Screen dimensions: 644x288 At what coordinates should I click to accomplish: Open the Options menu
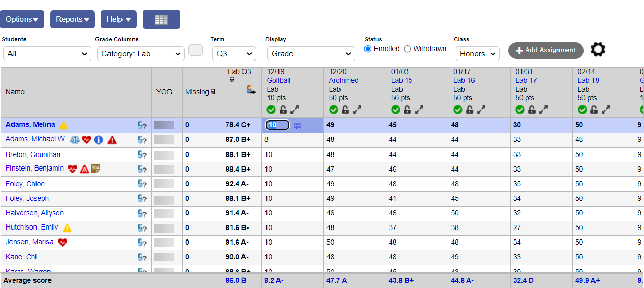click(x=22, y=19)
